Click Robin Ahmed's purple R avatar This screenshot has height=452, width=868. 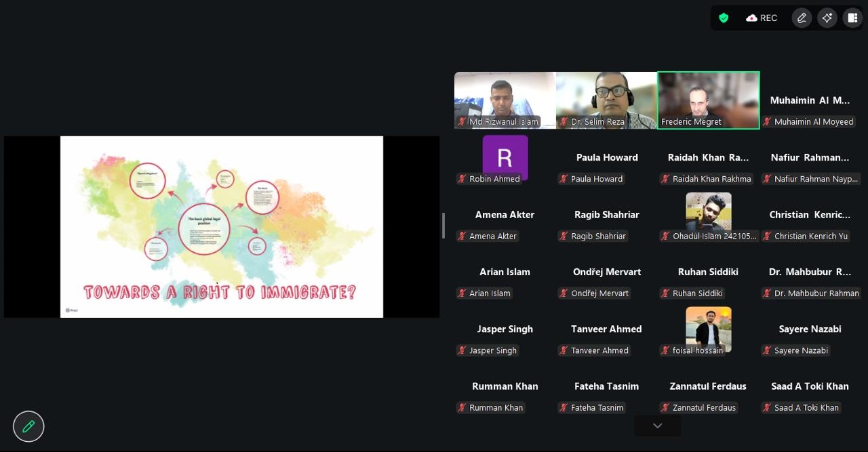pos(505,157)
